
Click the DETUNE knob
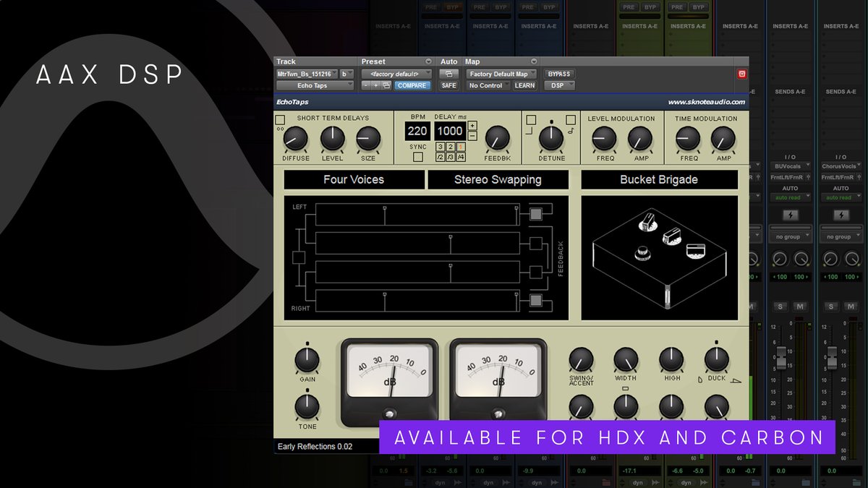551,139
